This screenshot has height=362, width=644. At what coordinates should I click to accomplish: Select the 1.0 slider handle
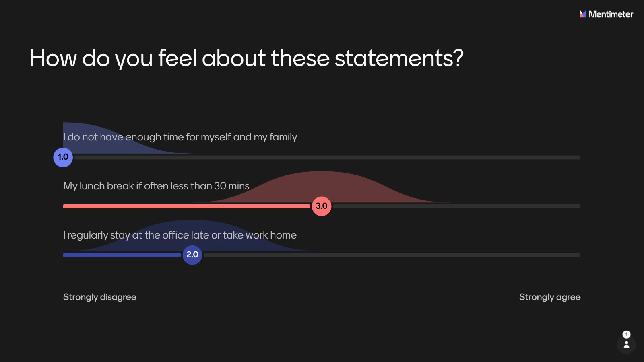click(x=63, y=157)
